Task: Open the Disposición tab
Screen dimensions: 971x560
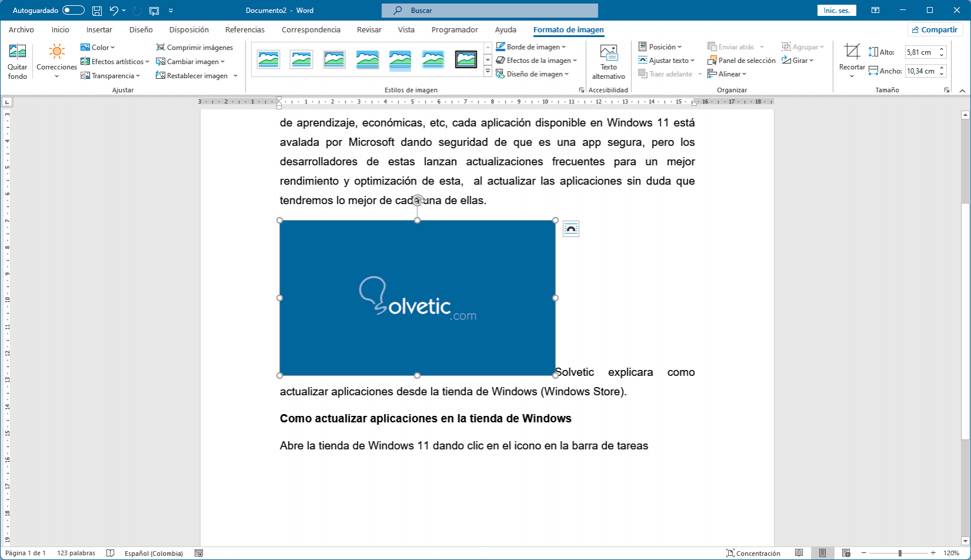Action: click(x=189, y=30)
